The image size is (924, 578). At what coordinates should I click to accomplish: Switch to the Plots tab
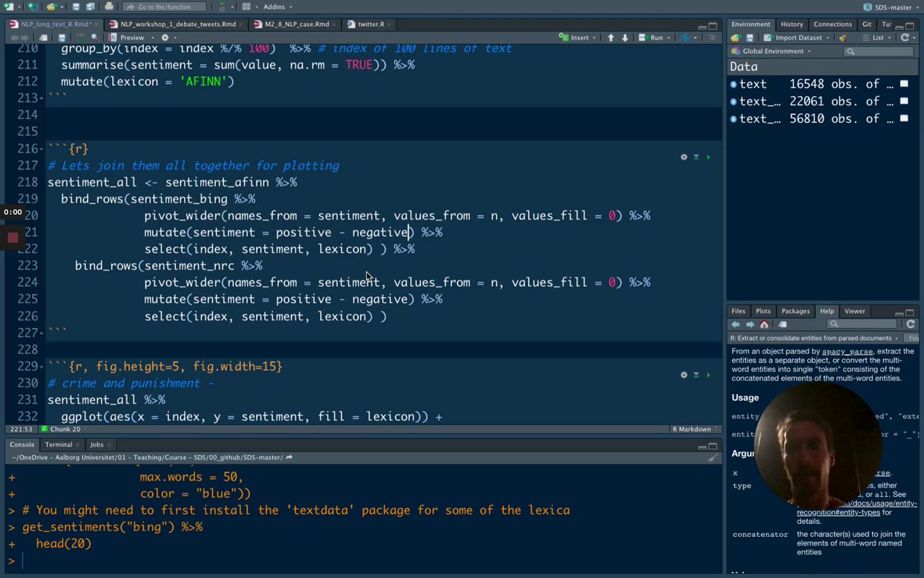tap(763, 311)
